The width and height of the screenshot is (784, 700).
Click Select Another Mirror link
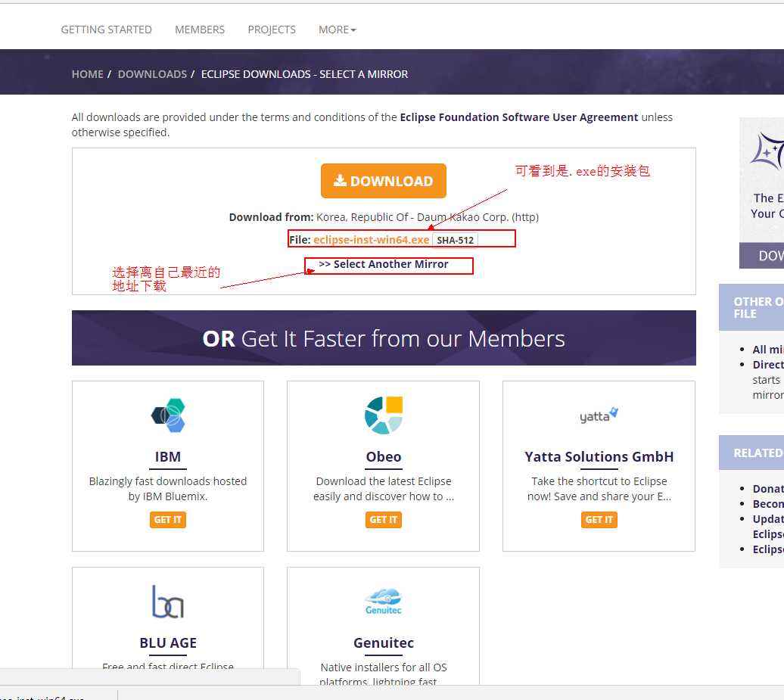[x=384, y=264]
